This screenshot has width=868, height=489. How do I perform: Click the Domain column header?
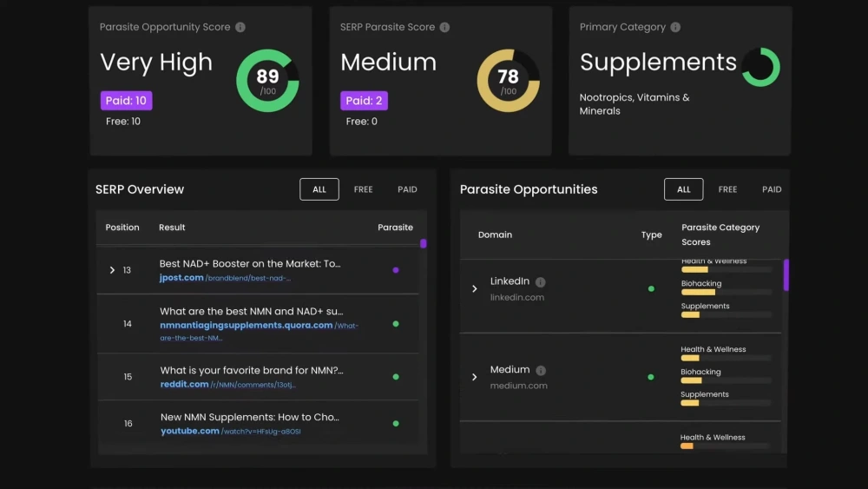pyautogui.click(x=495, y=235)
